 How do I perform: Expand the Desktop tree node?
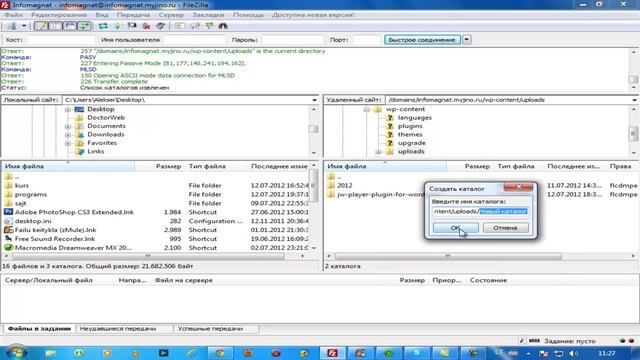click(68, 109)
